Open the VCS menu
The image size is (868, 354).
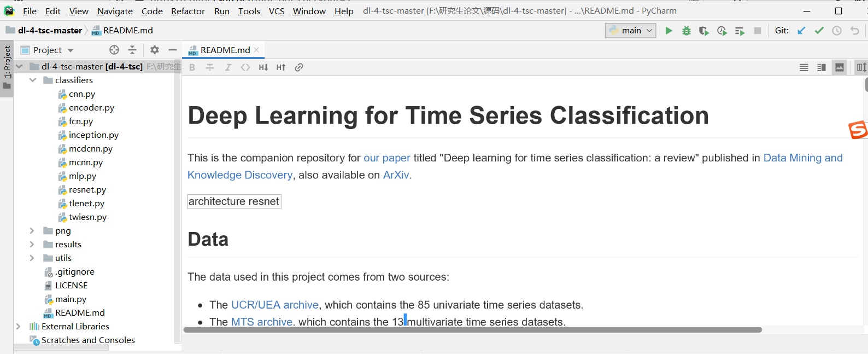point(278,11)
